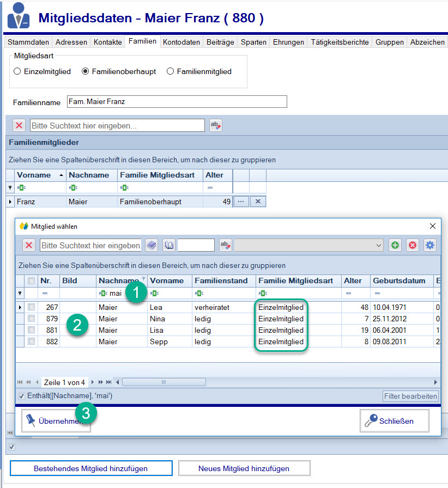Go to the previous page in the dialog navigator
The height and width of the screenshot is (488, 448).
[x=28, y=382]
